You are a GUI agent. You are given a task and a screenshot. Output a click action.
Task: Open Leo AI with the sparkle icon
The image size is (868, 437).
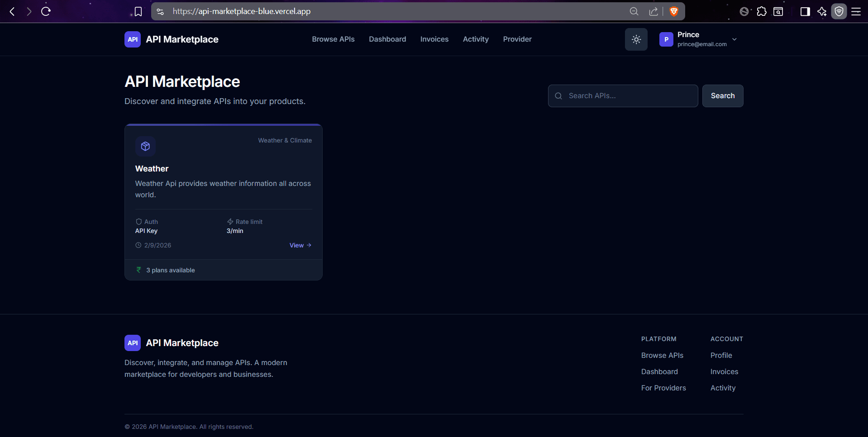[822, 11]
